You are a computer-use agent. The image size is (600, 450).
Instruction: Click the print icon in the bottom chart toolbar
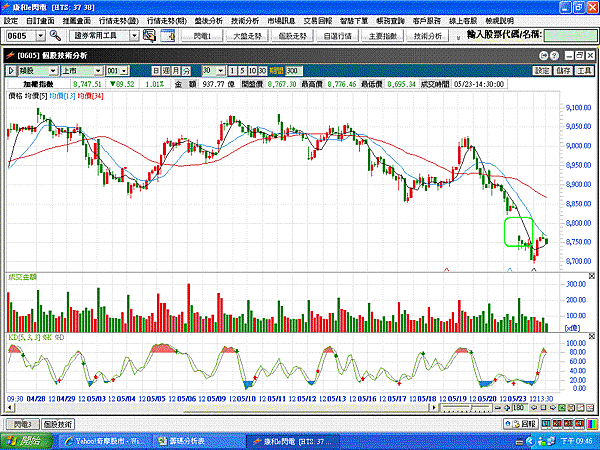point(571,408)
